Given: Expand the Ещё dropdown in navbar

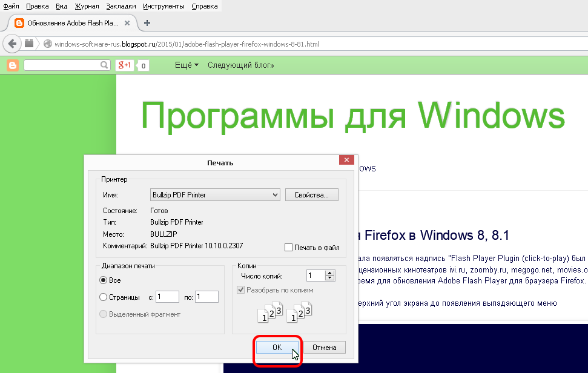Looking at the screenshot, I should point(187,65).
